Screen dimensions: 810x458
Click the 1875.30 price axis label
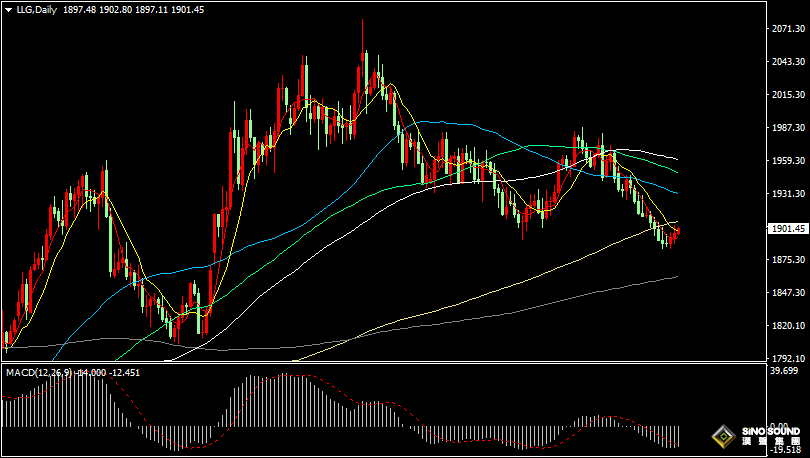(x=788, y=260)
